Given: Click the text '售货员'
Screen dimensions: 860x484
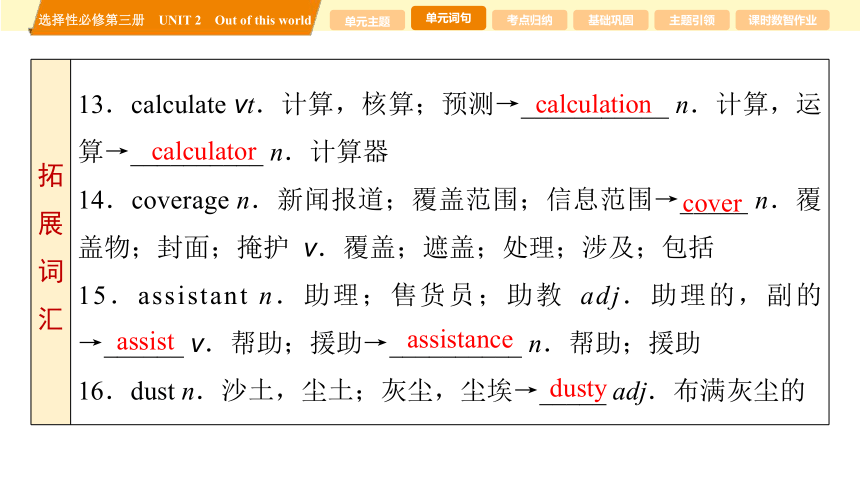Looking at the screenshot, I should (x=432, y=295).
